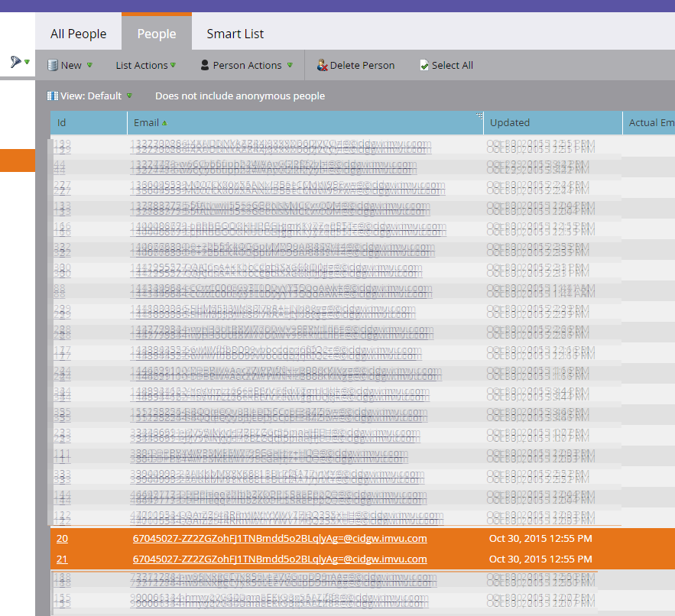Click the Person Actions silhouette icon
The height and width of the screenshot is (616, 675).
pos(205,66)
